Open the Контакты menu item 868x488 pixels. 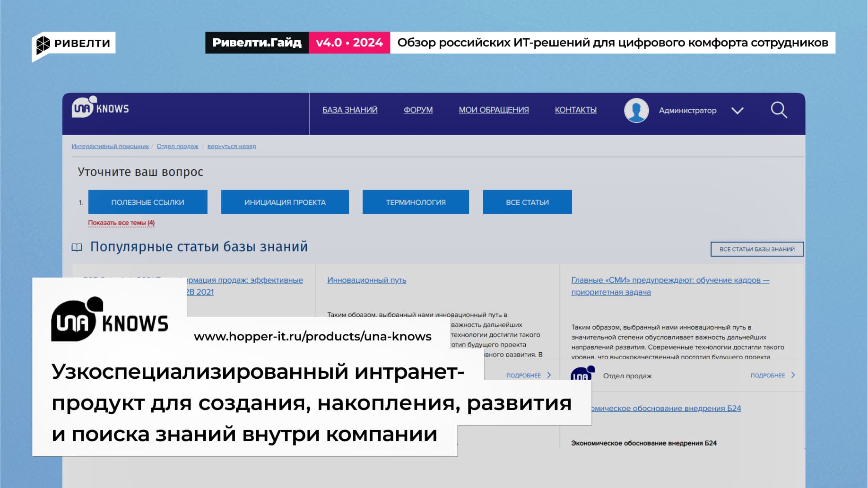pos(575,110)
